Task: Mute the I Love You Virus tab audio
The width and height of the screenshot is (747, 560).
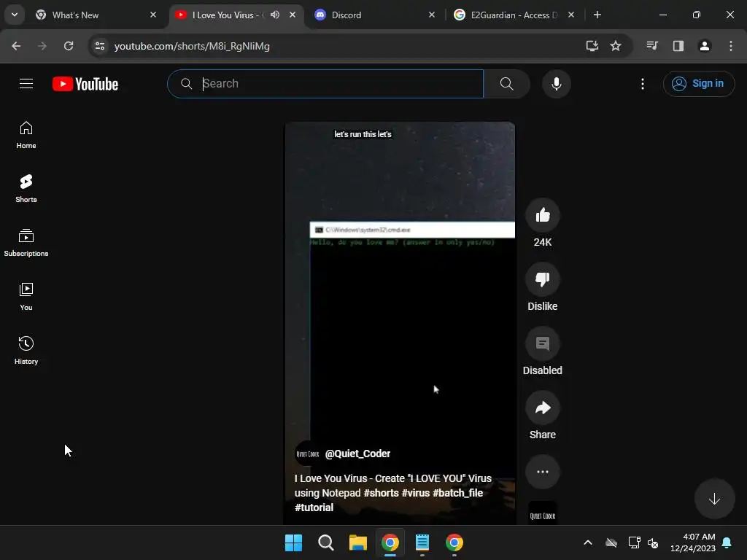Action: pyautogui.click(x=275, y=15)
